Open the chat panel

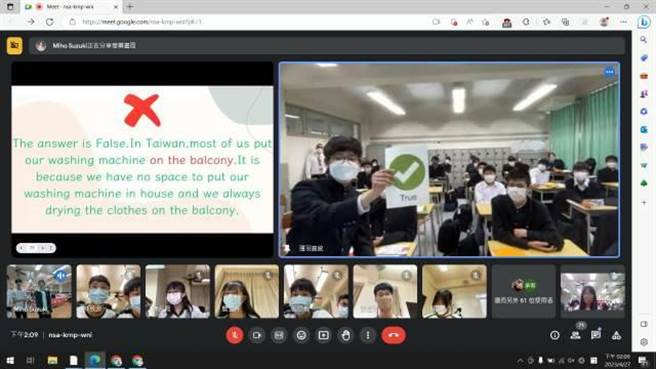click(596, 335)
